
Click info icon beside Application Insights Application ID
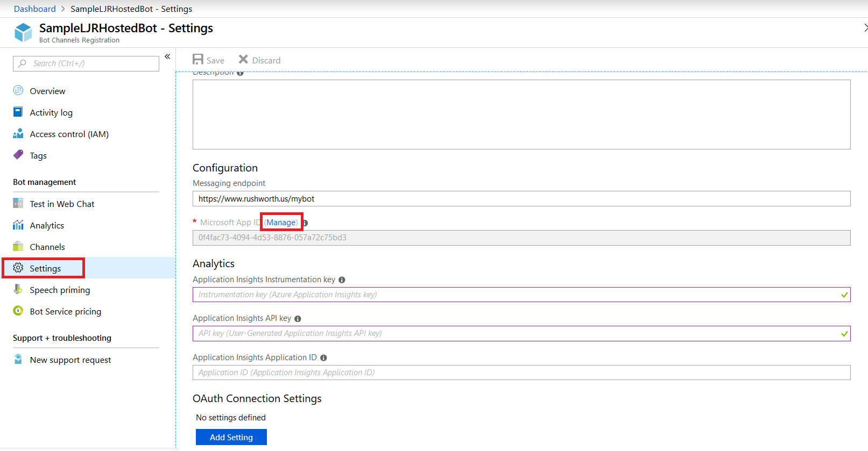point(323,358)
